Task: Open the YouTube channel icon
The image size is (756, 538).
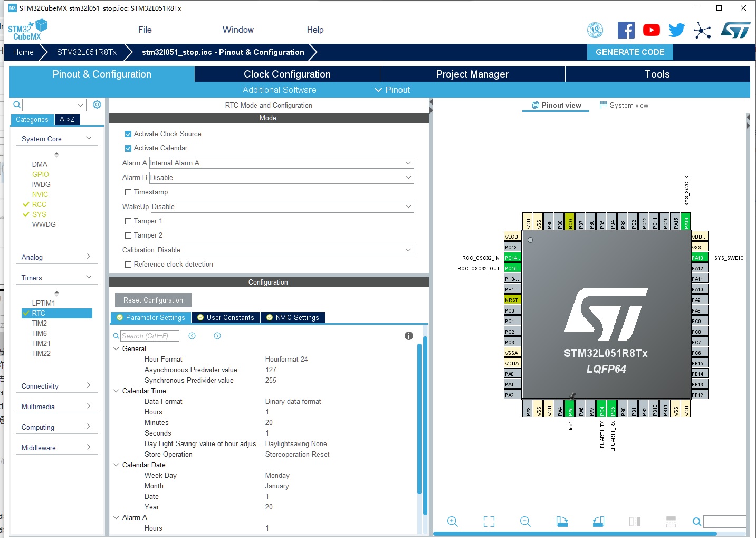Action: pyautogui.click(x=651, y=30)
